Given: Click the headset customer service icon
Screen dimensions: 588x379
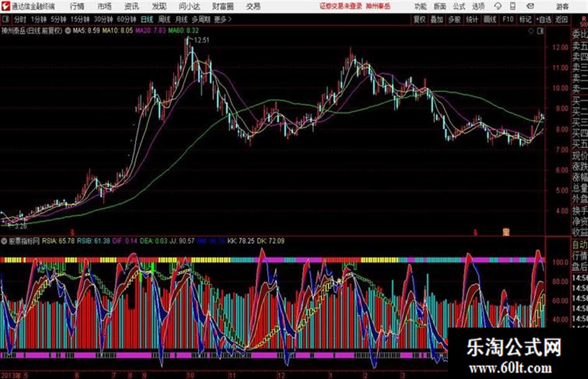Looking at the screenshot, I should coord(498,6).
